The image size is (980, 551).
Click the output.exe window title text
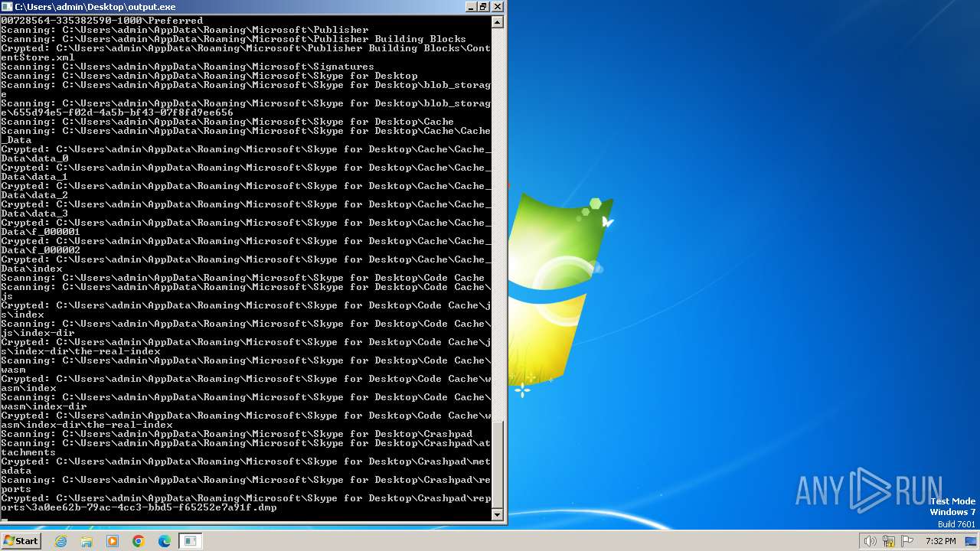pos(95,7)
